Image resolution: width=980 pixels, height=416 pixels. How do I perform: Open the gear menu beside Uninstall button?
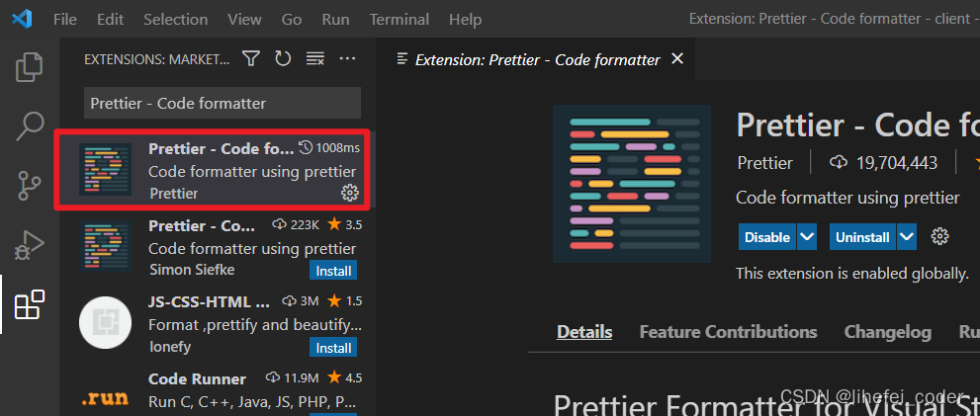(939, 237)
